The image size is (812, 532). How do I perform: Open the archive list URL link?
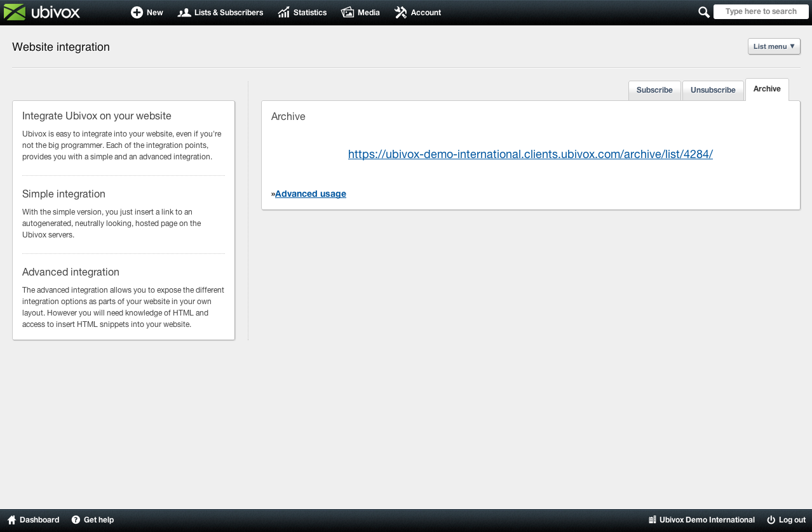pyautogui.click(x=531, y=154)
